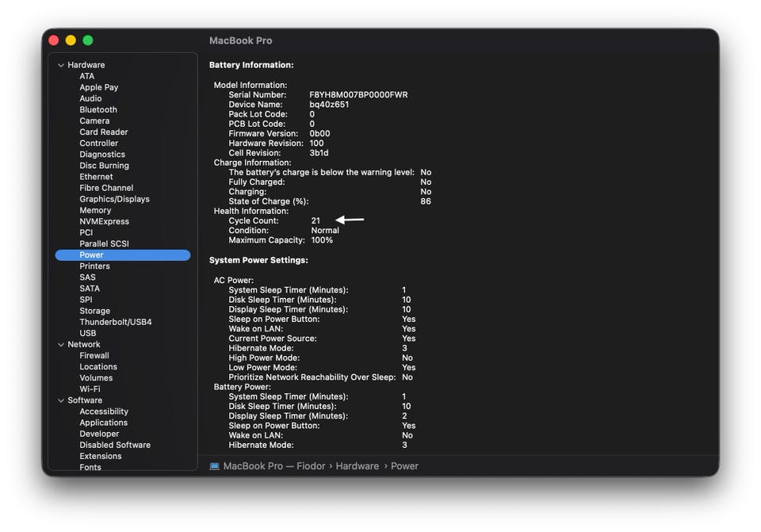Click the Cell Revision value 3b1d
Image resolution: width=761 pixels, height=532 pixels.
click(x=319, y=153)
